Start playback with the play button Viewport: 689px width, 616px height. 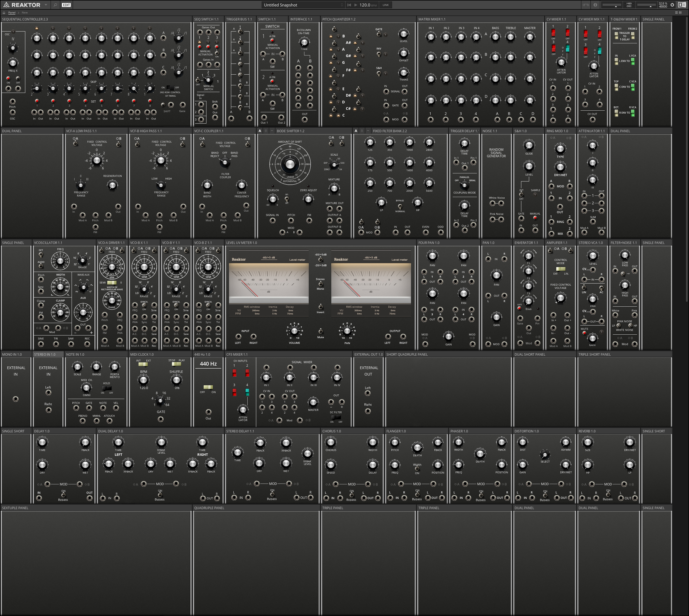(x=356, y=5)
